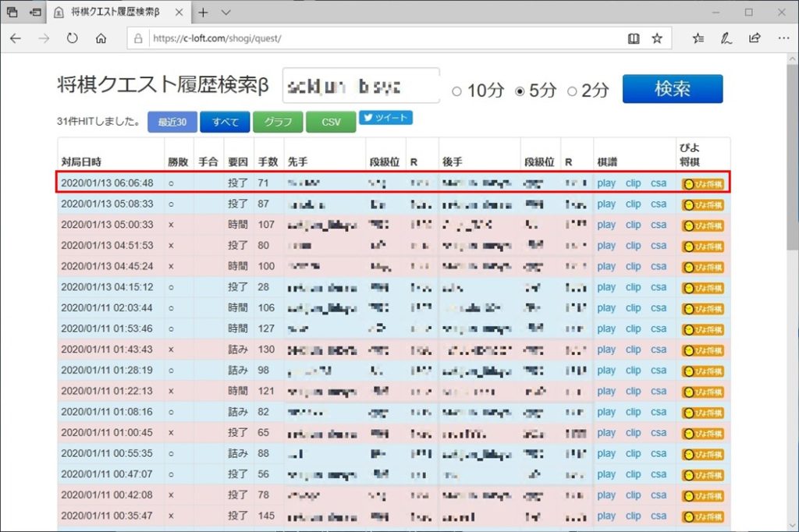Viewport: 799px width, 532px height.
Task: Click the ツイート Twitter button
Action: pos(385,118)
